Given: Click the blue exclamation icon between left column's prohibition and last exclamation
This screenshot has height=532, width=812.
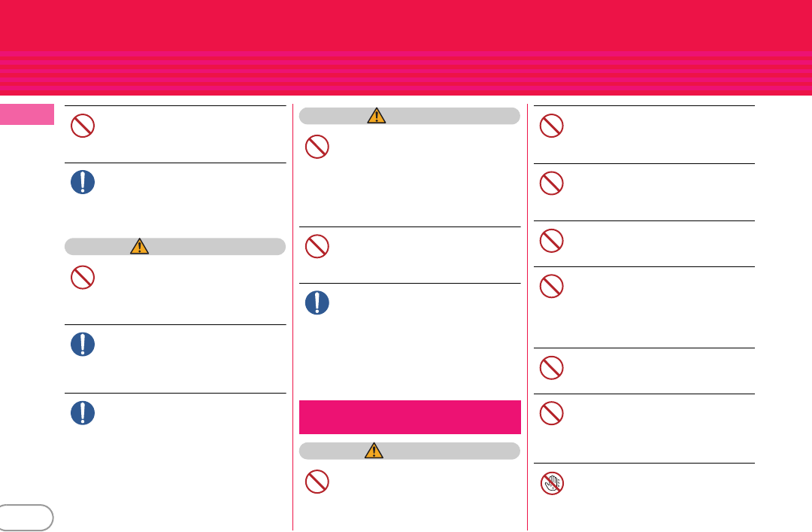Looking at the screenshot, I should pyautogui.click(x=83, y=345).
